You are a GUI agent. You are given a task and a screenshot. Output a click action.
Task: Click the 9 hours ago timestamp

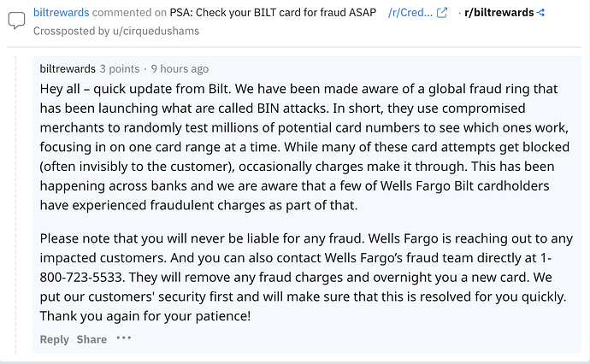180,69
